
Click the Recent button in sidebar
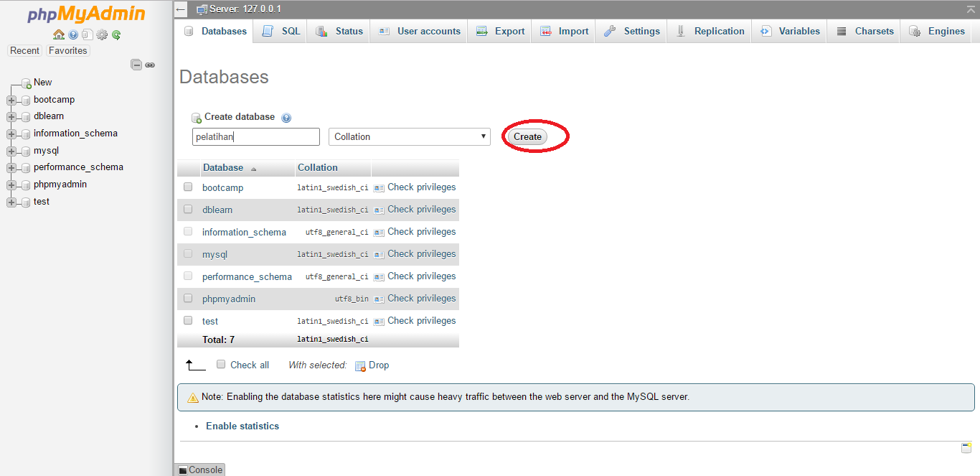pyautogui.click(x=25, y=51)
